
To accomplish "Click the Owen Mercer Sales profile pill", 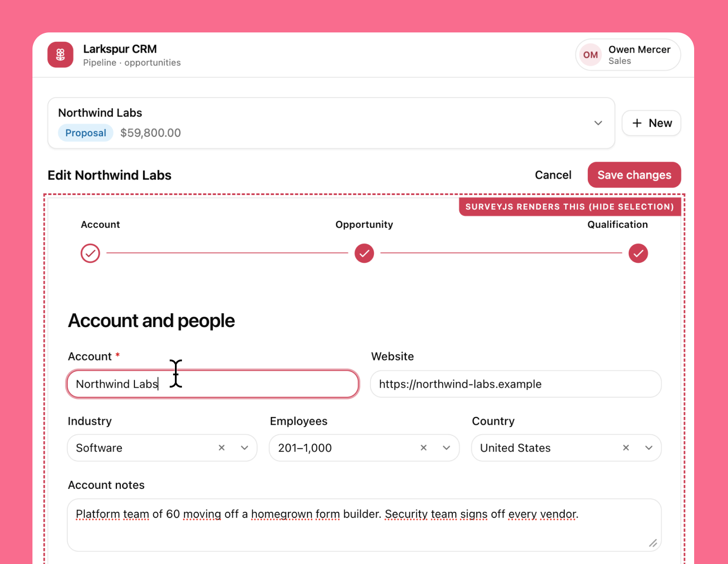I will pyautogui.click(x=628, y=55).
